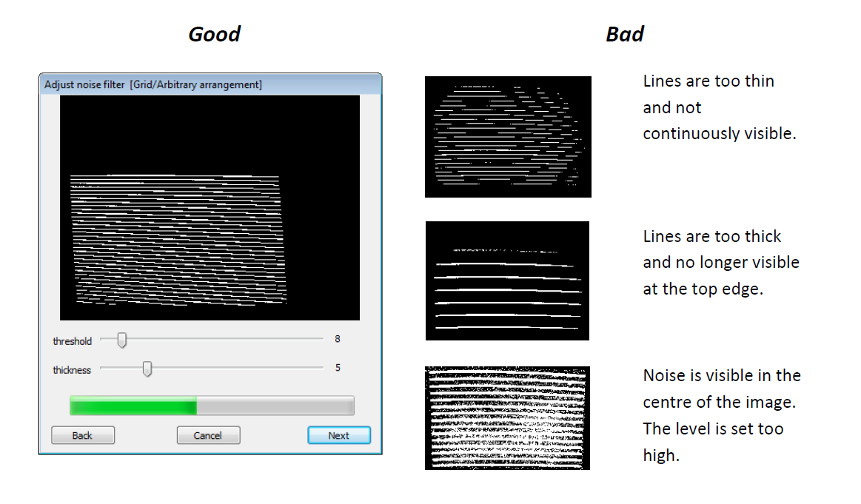The image size is (861, 504).
Task: Click the thickness slider track near its right end
Action: (x=311, y=369)
